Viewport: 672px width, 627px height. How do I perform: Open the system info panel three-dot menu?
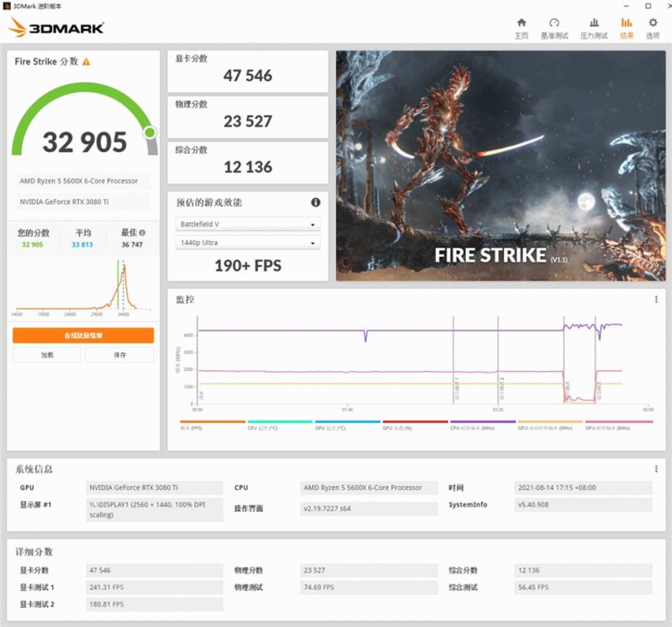pyautogui.click(x=656, y=469)
